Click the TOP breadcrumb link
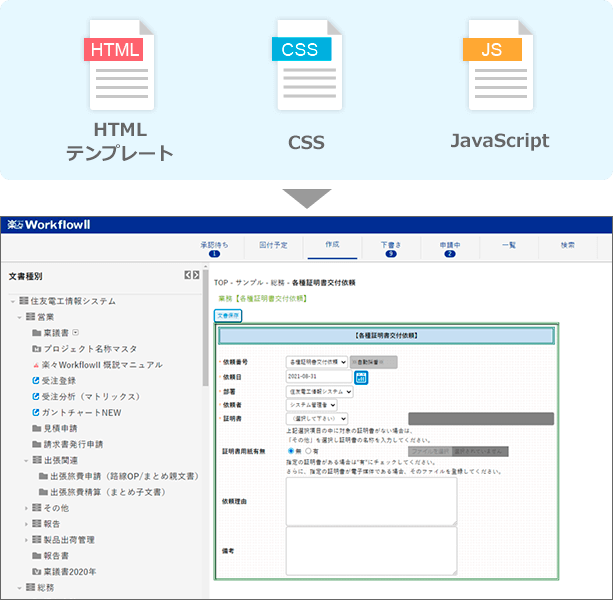 [x=220, y=283]
